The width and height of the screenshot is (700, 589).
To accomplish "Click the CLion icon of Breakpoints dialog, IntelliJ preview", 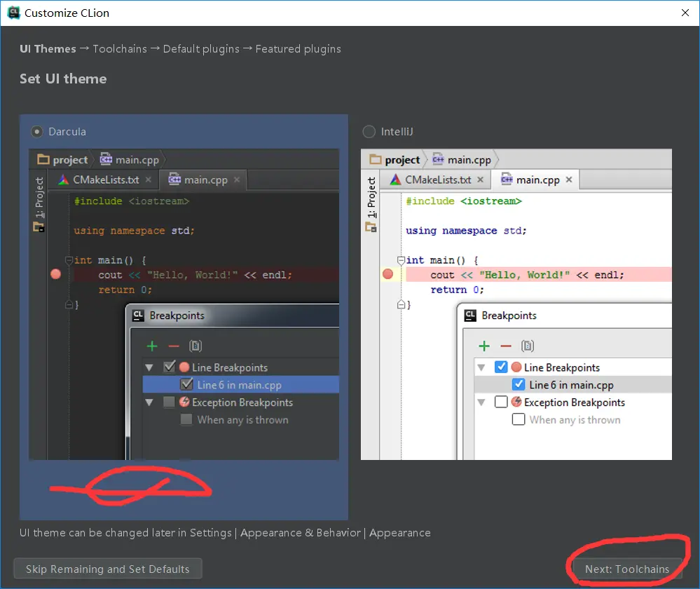I will [x=470, y=316].
